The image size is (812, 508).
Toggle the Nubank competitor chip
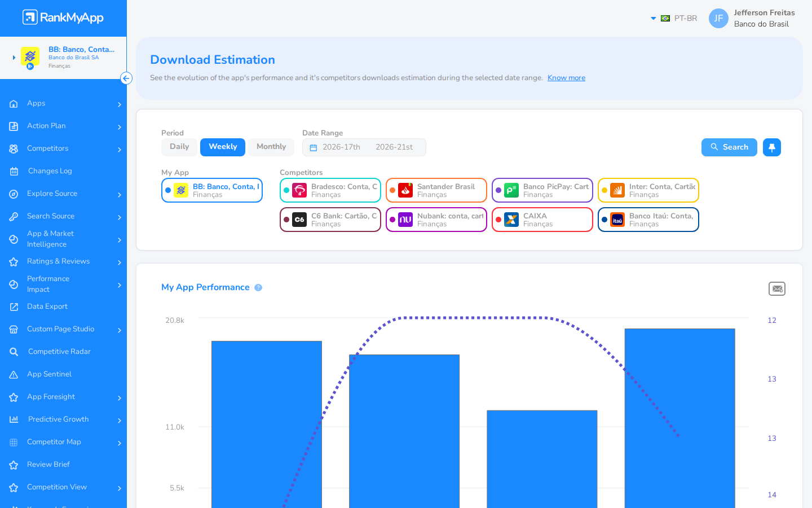436,220
